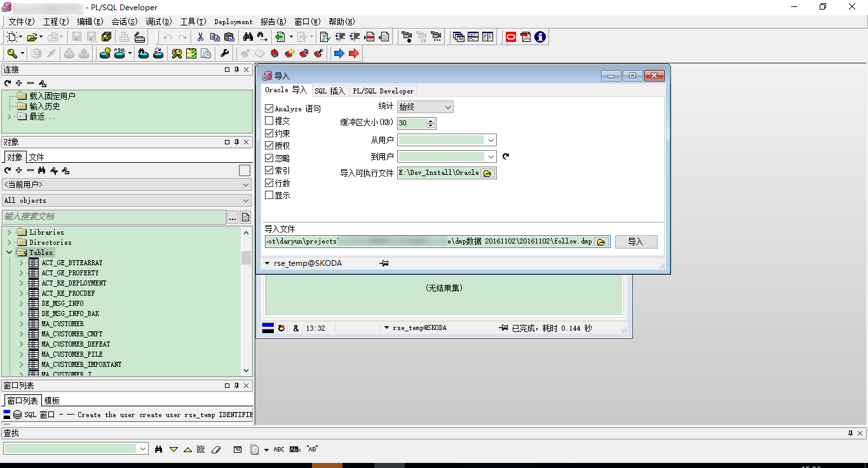Click the indent selection icon
This screenshot has height=468, width=868.
coord(340,37)
